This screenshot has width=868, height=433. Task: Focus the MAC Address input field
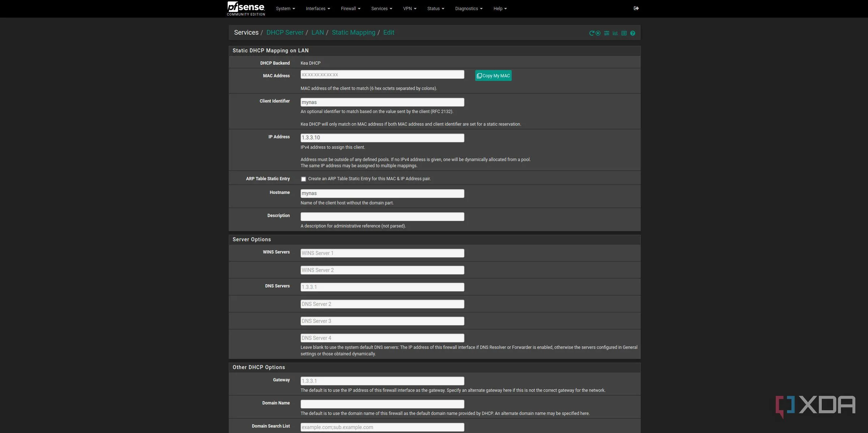(382, 74)
